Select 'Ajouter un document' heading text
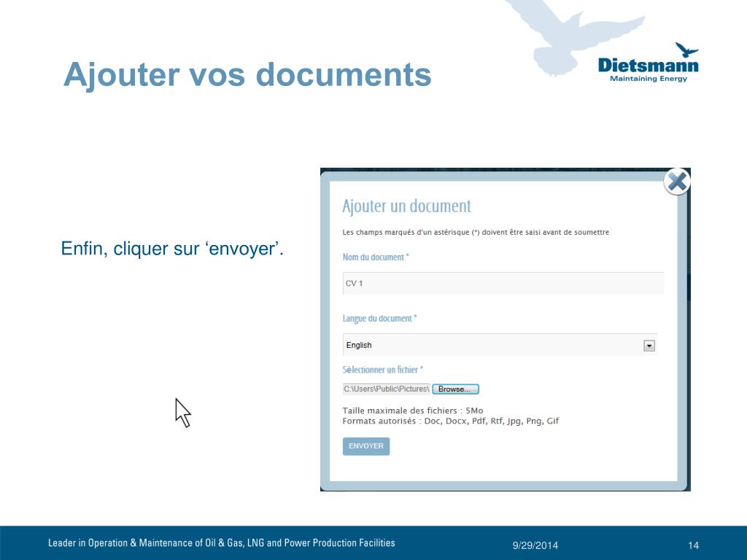 (406, 206)
